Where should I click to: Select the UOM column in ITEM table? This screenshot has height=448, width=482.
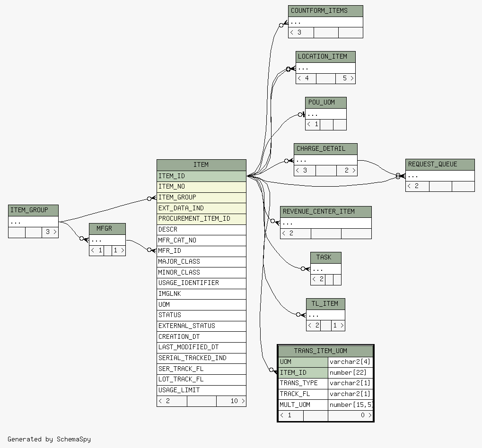[x=202, y=305]
